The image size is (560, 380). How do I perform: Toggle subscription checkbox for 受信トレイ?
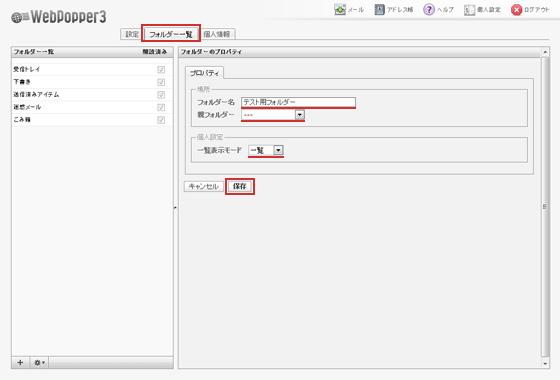point(161,70)
